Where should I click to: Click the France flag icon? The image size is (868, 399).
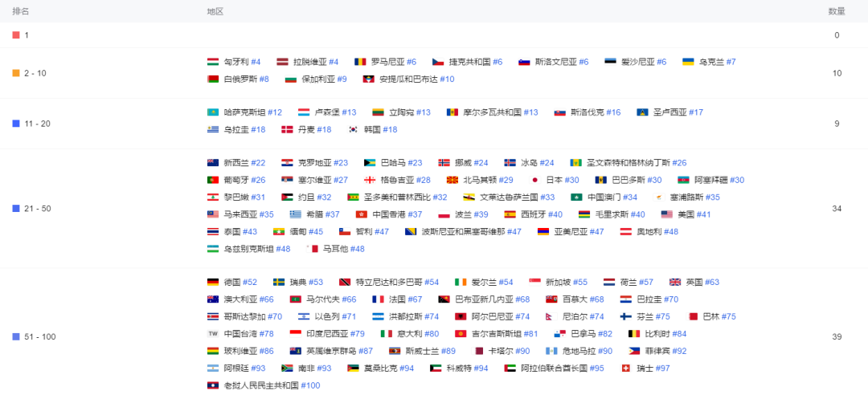tap(378, 299)
